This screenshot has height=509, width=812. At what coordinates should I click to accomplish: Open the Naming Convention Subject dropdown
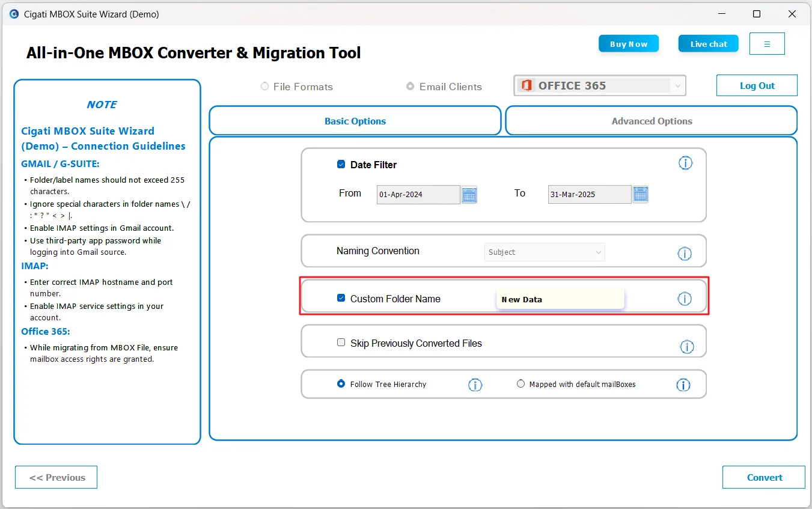click(545, 252)
